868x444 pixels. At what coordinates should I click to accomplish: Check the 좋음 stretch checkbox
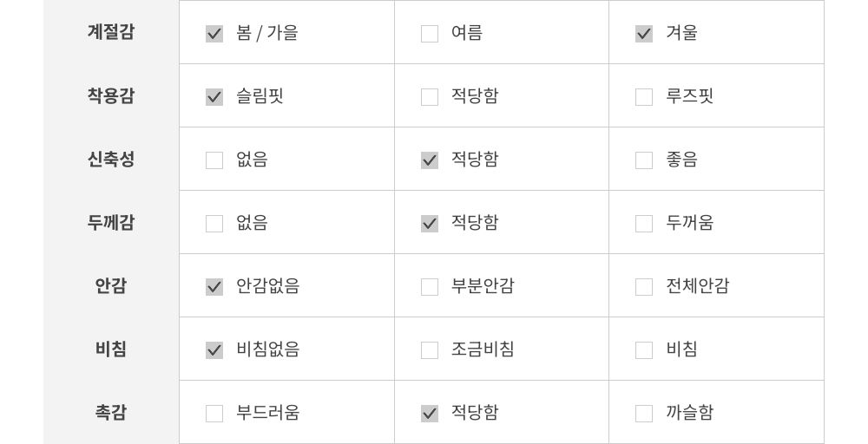(x=644, y=160)
